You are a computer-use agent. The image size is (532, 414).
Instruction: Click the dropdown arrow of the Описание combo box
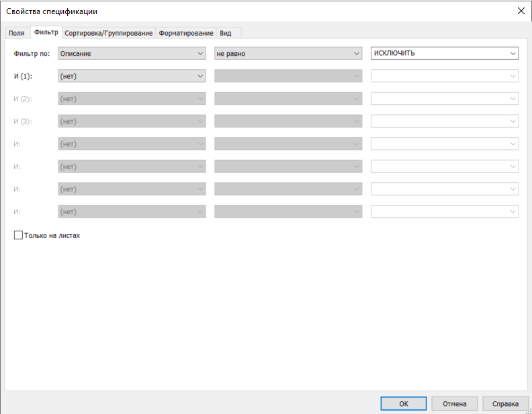pos(200,54)
